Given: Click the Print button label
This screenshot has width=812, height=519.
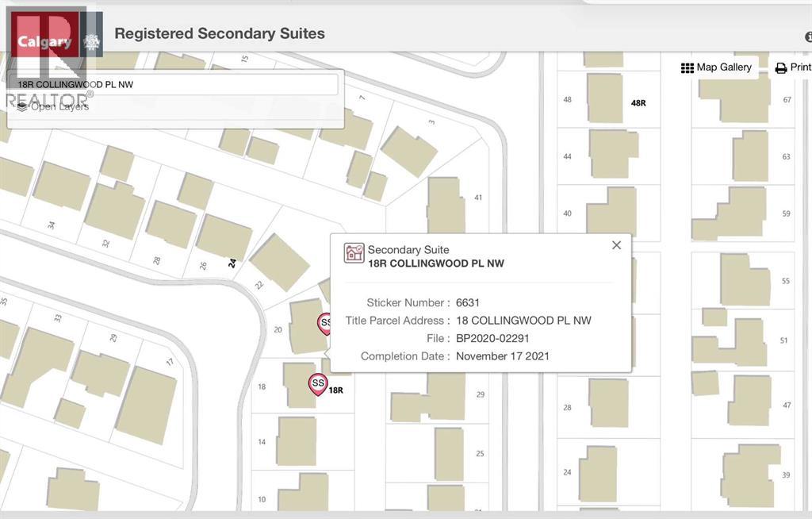Looking at the screenshot, I should coord(801,67).
